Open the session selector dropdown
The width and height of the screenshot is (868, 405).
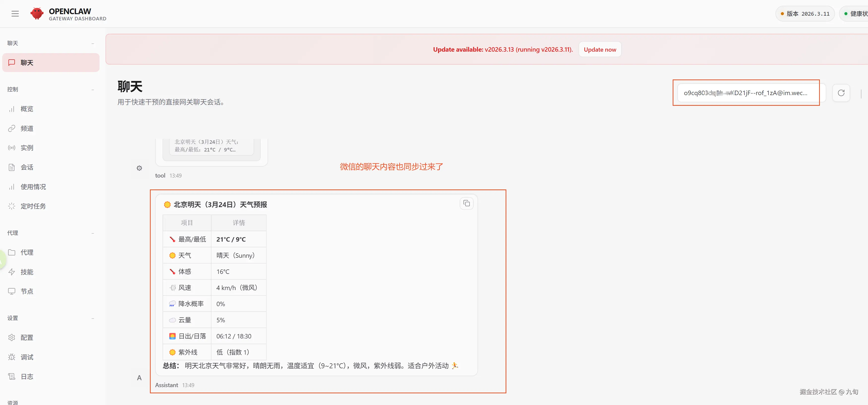(748, 93)
